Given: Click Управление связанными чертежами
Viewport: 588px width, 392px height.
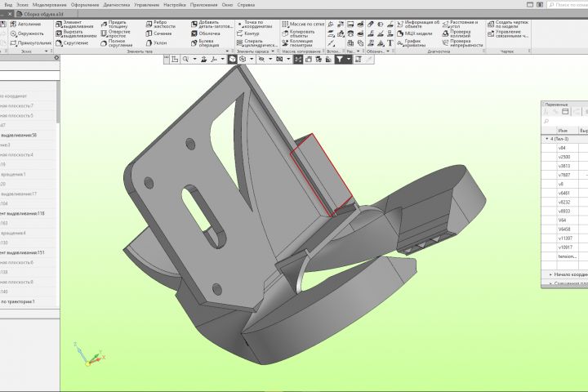Looking at the screenshot, I should point(508,33).
